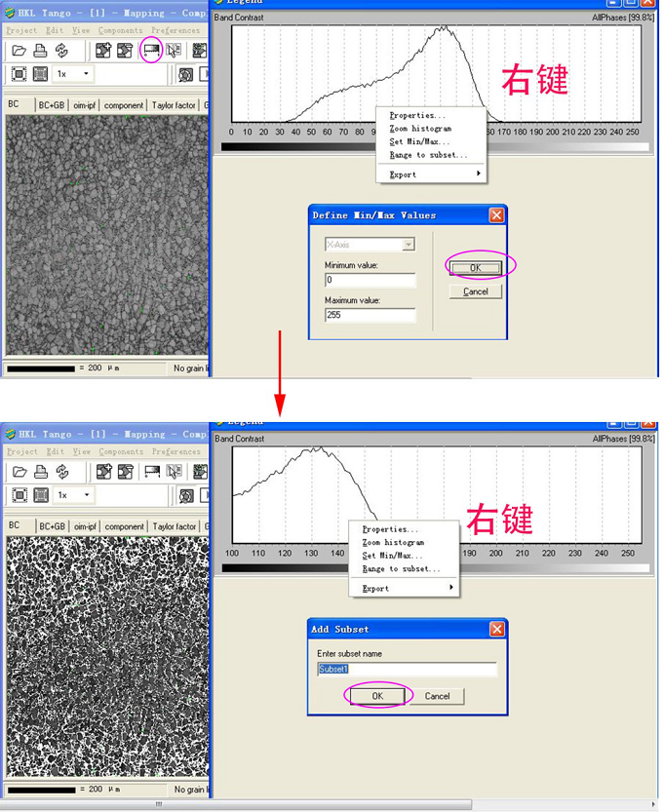Open Project menu in grayscale-map Tango window
663x812 pixels.
[21, 30]
